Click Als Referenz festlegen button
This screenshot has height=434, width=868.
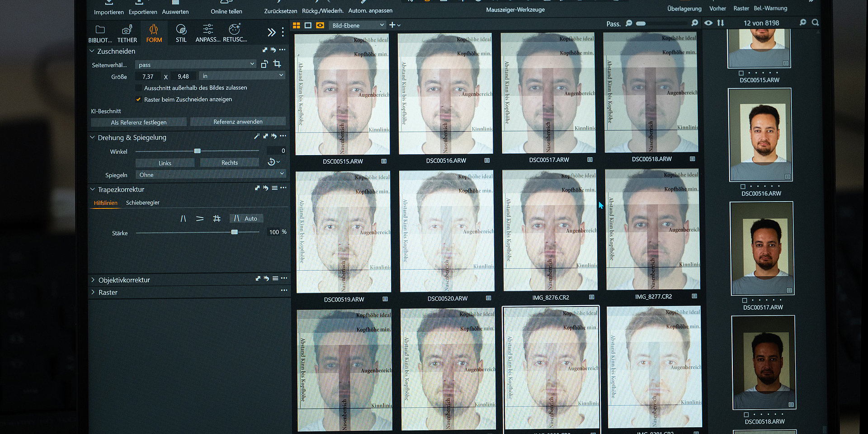pos(139,122)
